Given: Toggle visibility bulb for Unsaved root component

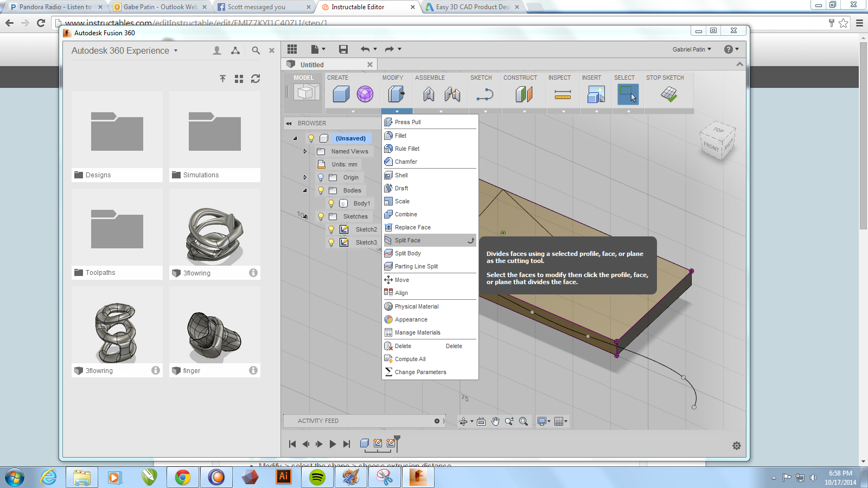Looking at the screenshot, I should [311, 138].
